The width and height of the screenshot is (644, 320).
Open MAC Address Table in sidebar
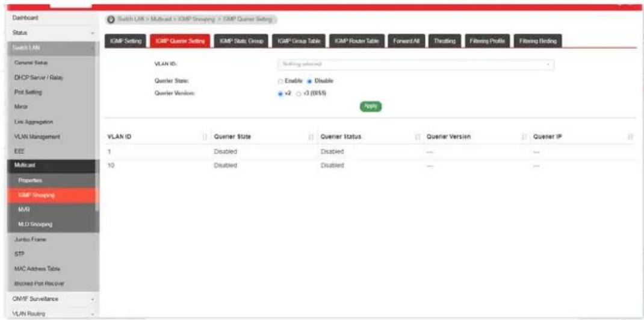[x=51, y=269]
